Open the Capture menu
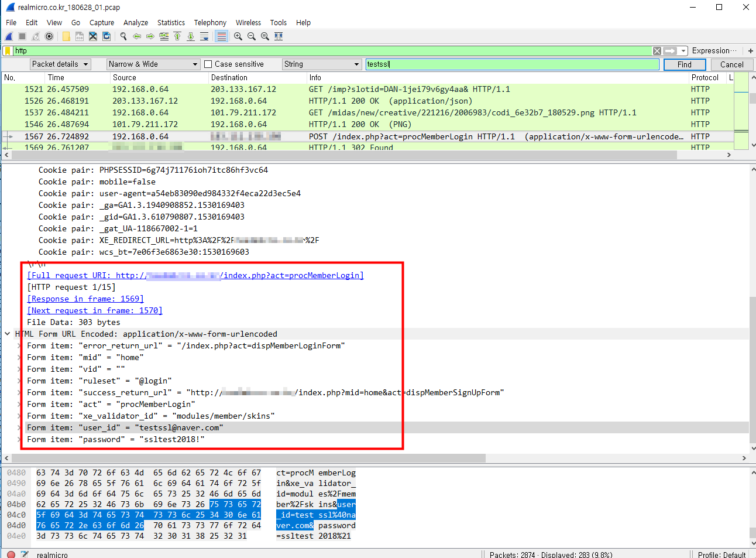Screen dimensions: 756x558 click(x=102, y=23)
